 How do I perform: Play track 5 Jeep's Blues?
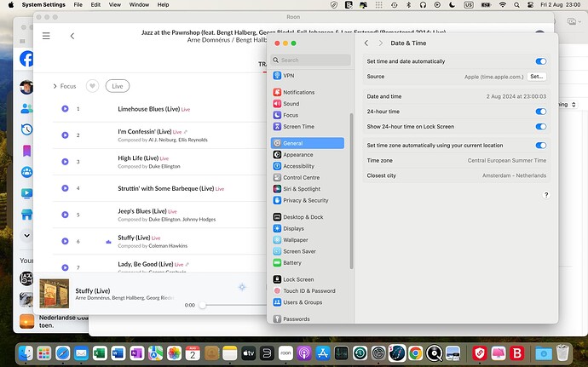pos(65,215)
